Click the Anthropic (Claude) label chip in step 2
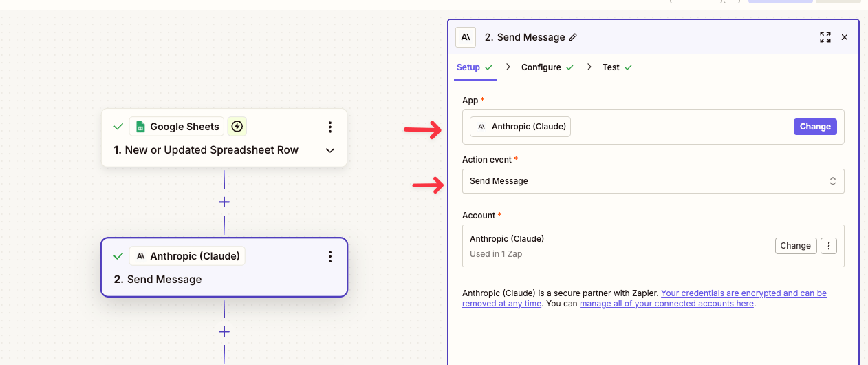The width and height of the screenshot is (868, 365). click(187, 256)
